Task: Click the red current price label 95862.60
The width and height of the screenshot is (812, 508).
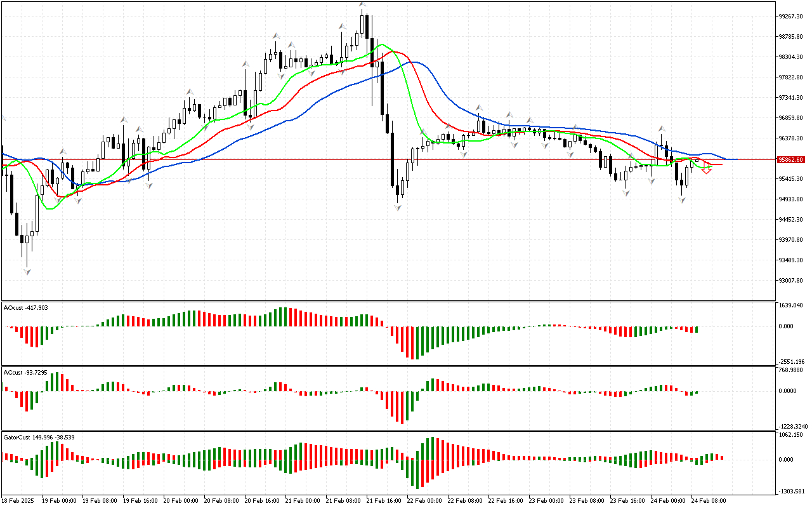Action: [x=791, y=160]
